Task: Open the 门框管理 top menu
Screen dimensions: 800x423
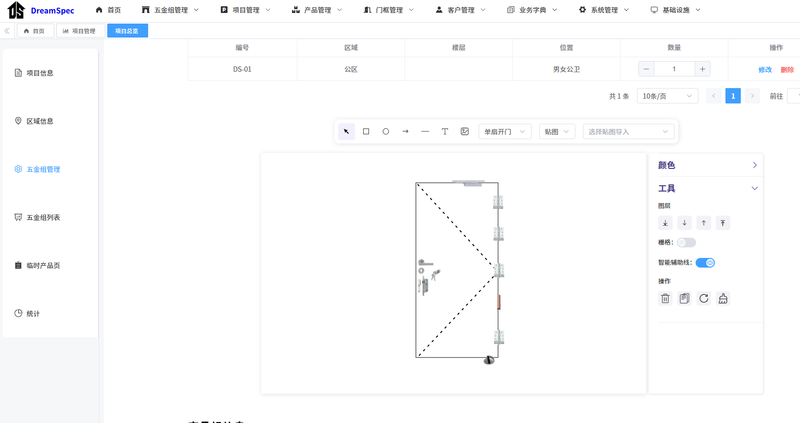Action: coord(388,10)
